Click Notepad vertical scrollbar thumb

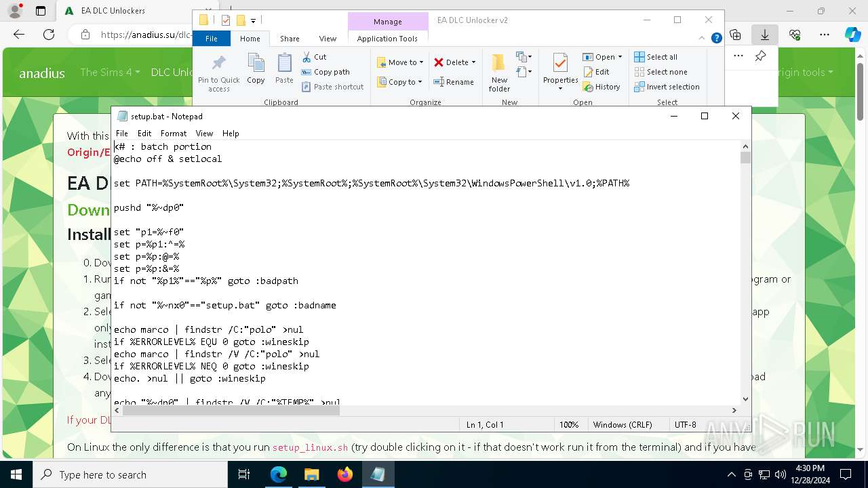tap(745, 158)
